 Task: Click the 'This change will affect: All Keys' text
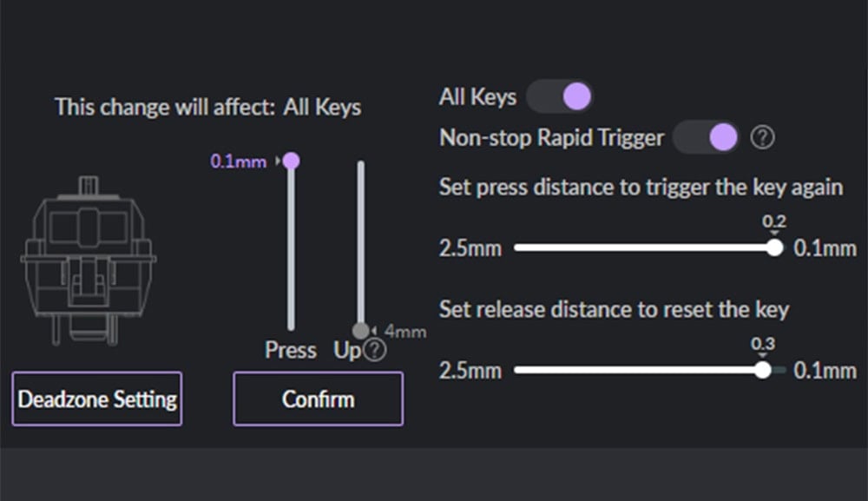coord(208,107)
